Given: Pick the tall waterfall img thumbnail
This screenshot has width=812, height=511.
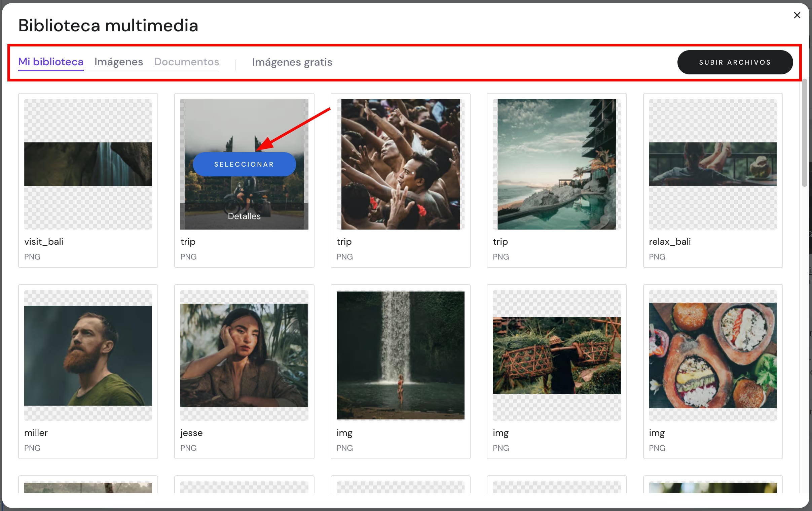Looking at the screenshot, I should [x=400, y=355].
